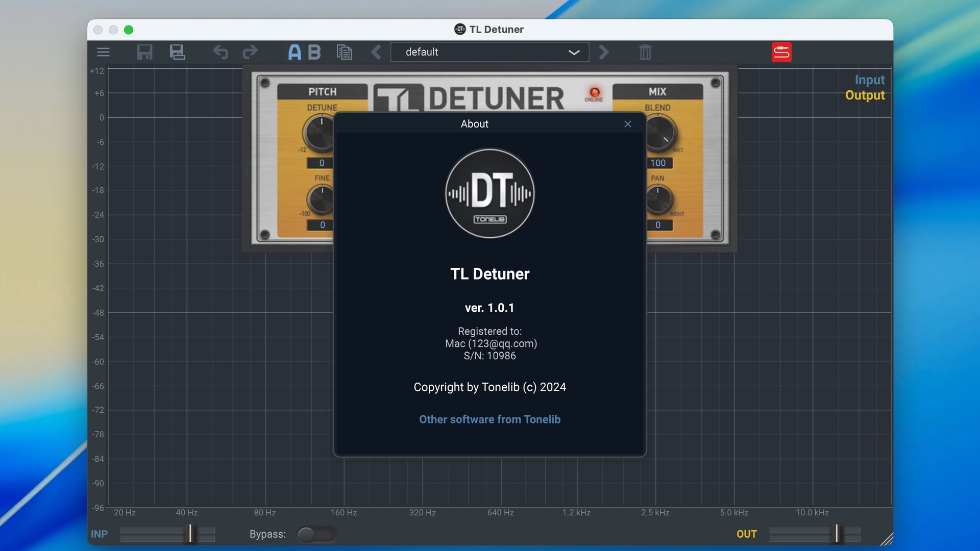Click the red Tonelib logo icon
980x551 pixels.
781,52
